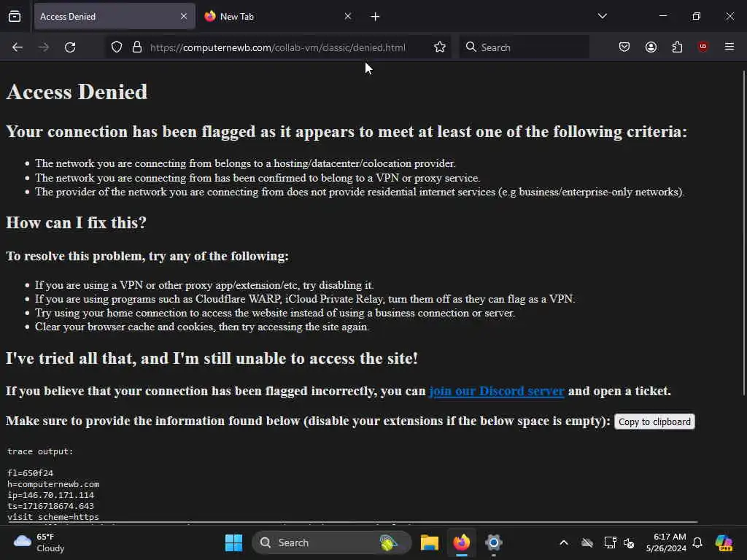Click the Access Denied heading

click(77, 92)
